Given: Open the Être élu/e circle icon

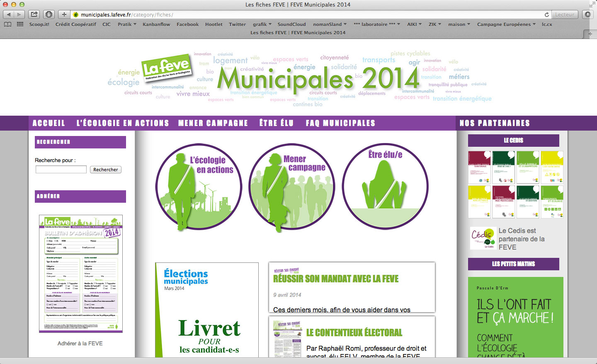Looking at the screenshot, I should tap(385, 187).
